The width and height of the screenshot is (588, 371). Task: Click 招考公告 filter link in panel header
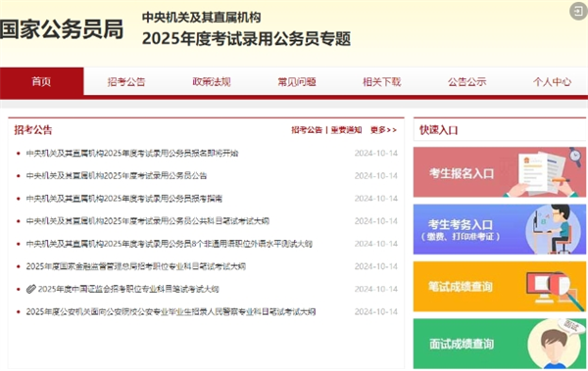click(307, 130)
